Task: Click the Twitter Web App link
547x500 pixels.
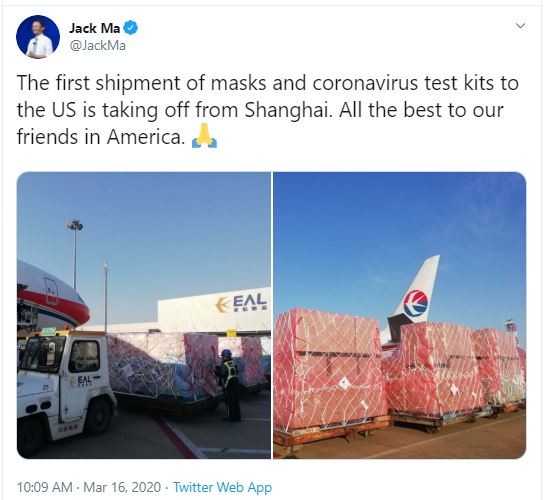Action: tap(223, 487)
